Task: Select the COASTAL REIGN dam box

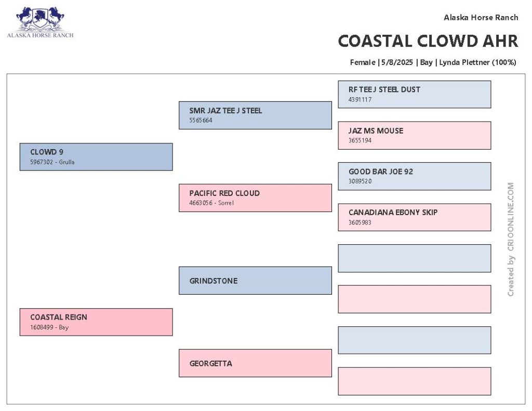Action: 96,322
